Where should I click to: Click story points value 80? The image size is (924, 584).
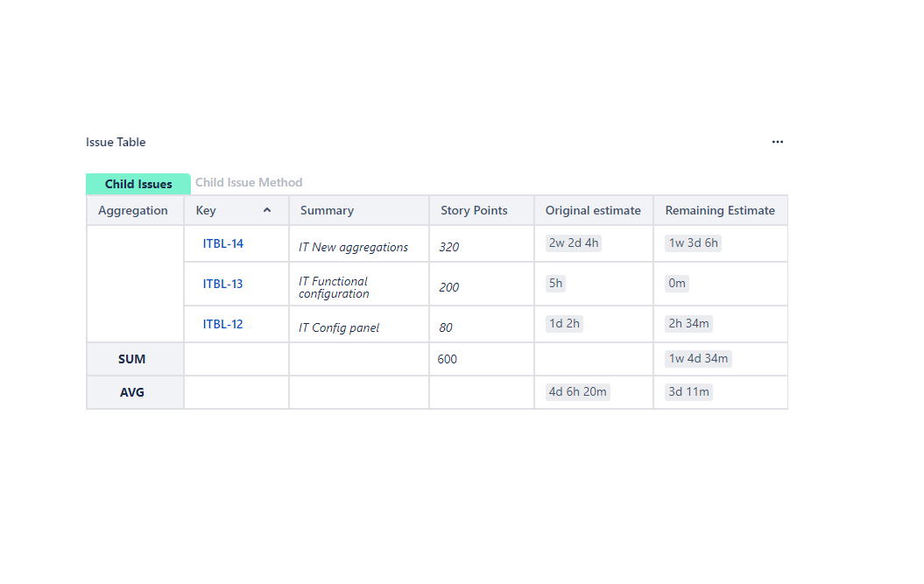tap(446, 327)
